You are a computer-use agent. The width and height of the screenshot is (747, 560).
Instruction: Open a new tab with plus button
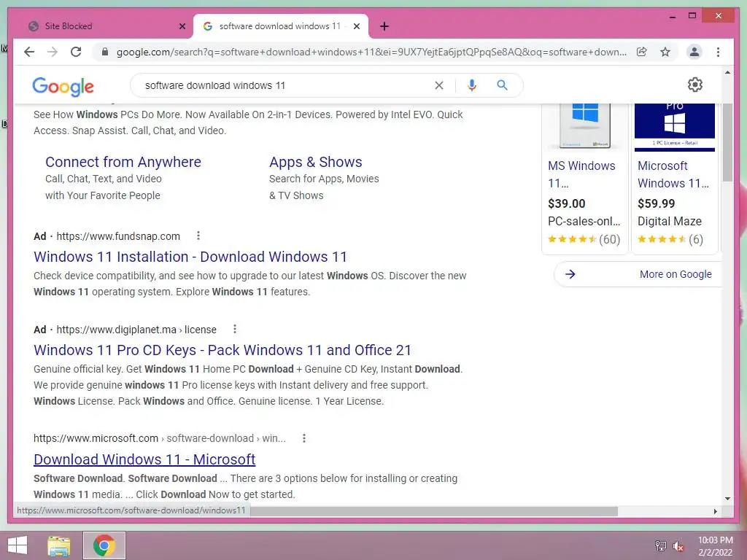pyautogui.click(x=384, y=26)
